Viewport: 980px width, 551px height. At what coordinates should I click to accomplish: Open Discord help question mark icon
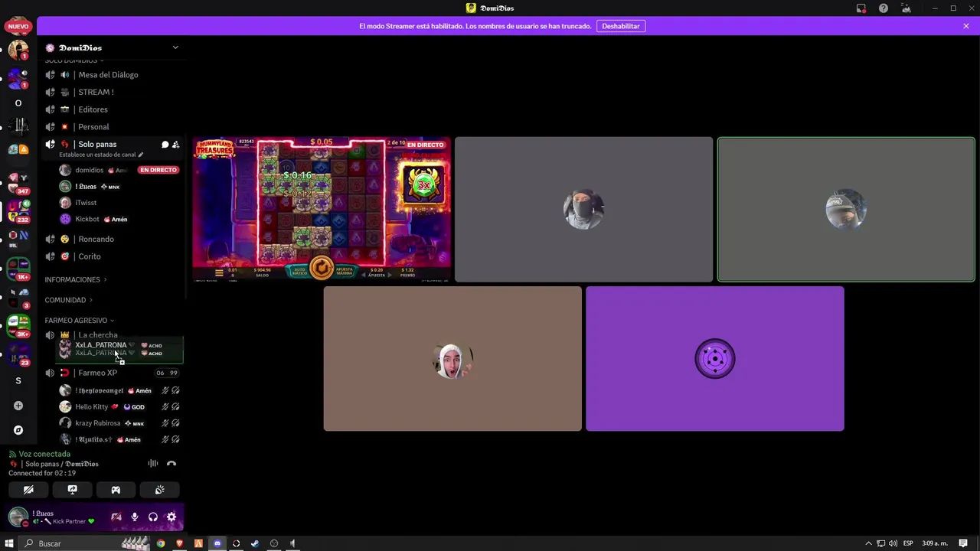[884, 8]
